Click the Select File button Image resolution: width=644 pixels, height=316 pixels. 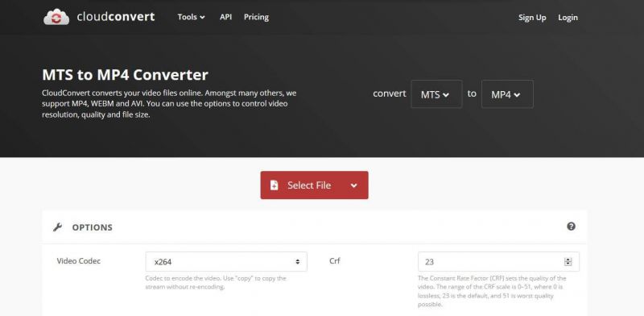pyautogui.click(x=314, y=185)
